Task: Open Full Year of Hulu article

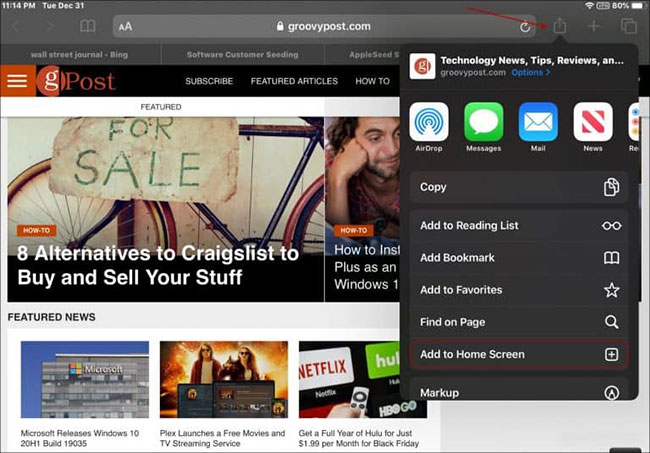Action: 359,438
